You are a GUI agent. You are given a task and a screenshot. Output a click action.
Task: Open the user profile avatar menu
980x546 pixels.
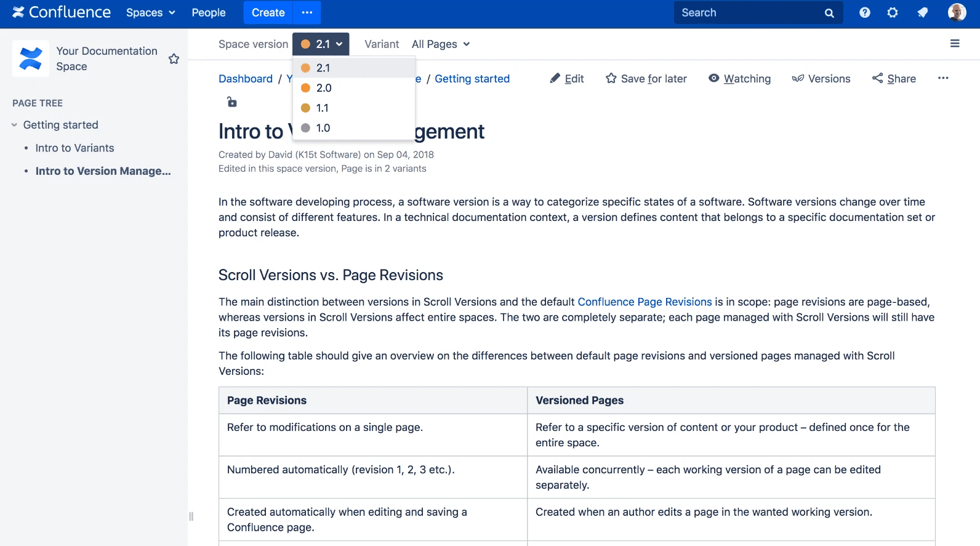click(957, 12)
